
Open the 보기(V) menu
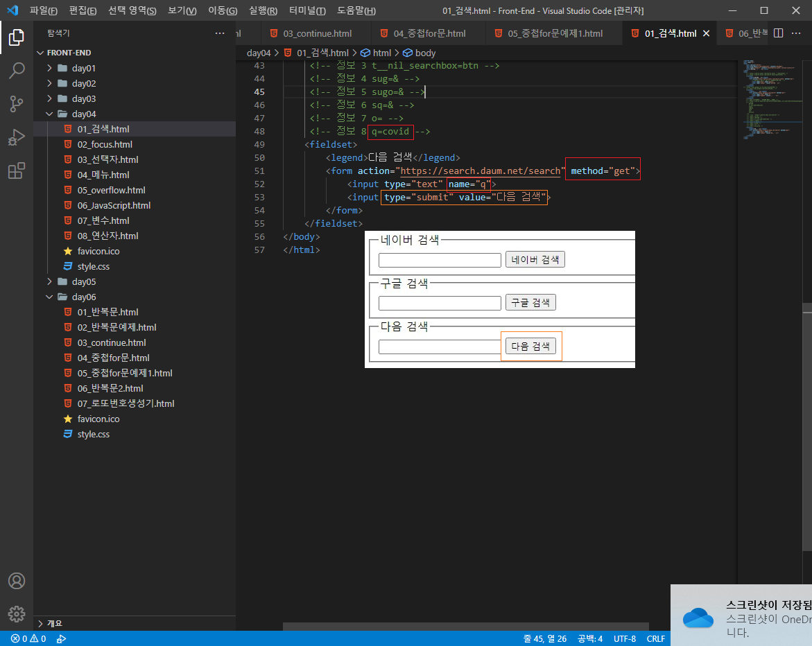point(182,10)
